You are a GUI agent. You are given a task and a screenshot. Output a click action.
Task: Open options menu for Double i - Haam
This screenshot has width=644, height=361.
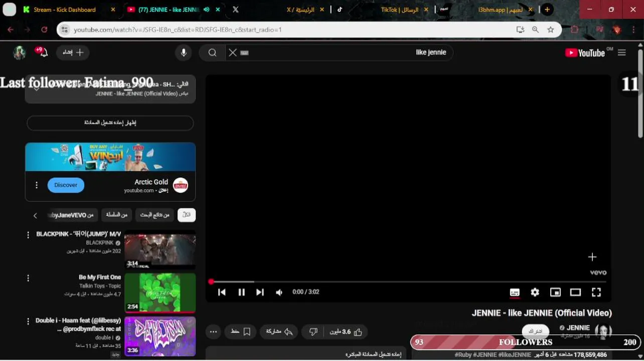28,322
